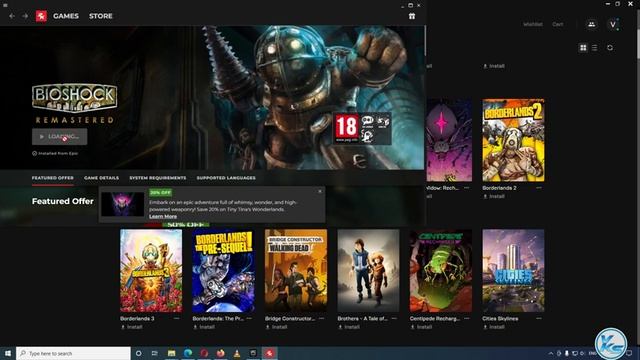Open the STORE tab
The height and width of the screenshot is (360, 640).
tap(101, 16)
